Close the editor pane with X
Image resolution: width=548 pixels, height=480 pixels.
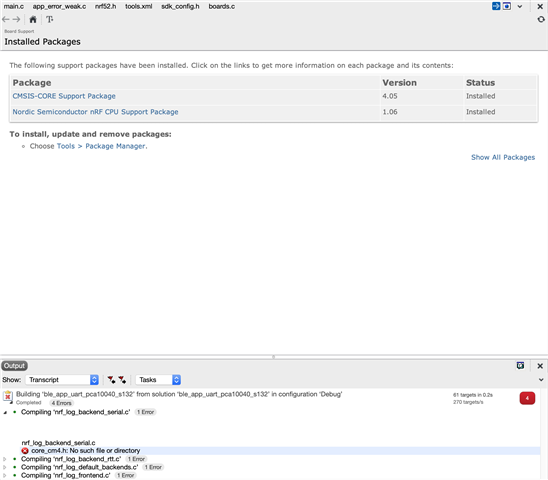click(x=540, y=7)
